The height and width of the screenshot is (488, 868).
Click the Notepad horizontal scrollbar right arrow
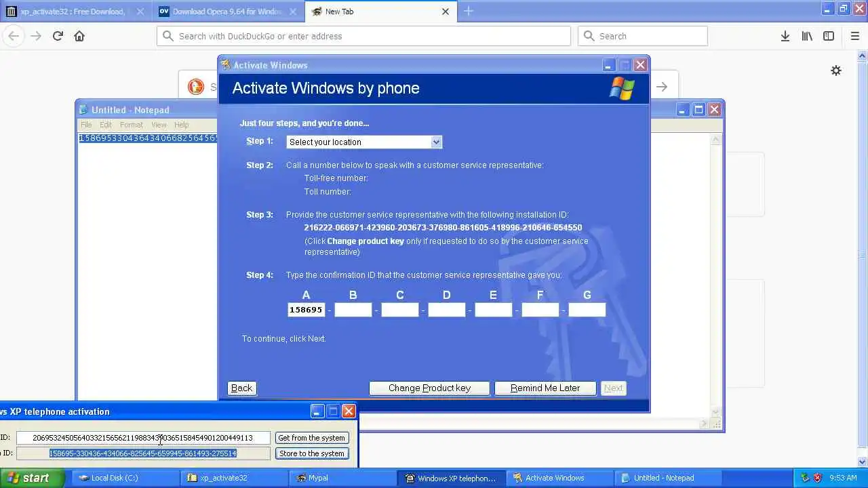[703, 424]
